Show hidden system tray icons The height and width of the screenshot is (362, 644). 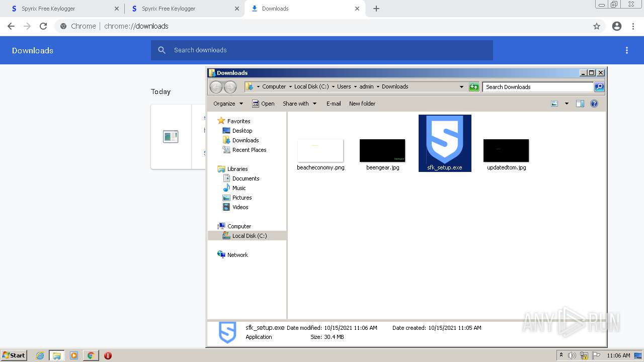coord(561,355)
